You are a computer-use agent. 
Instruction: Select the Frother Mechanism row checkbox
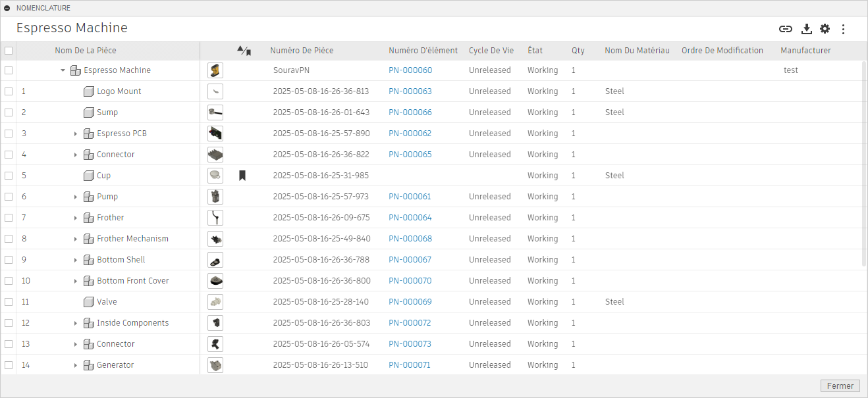point(9,239)
